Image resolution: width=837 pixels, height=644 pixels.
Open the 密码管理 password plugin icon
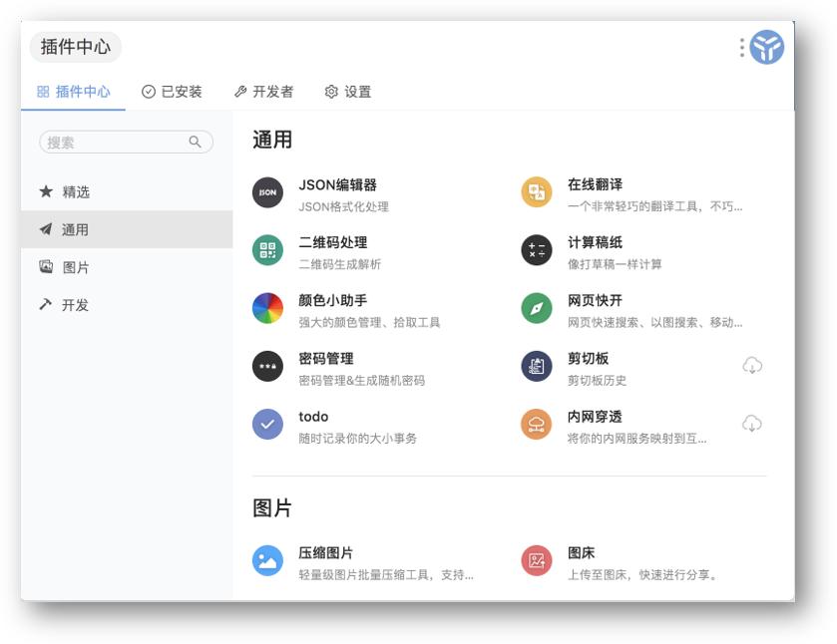266,366
